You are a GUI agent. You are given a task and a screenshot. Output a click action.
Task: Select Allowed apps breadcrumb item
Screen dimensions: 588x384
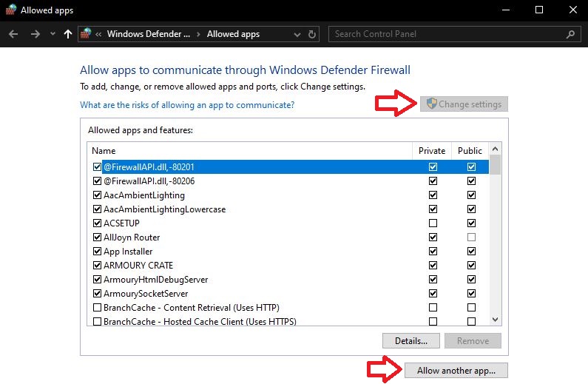pyautogui.click(x=233, y=34)
